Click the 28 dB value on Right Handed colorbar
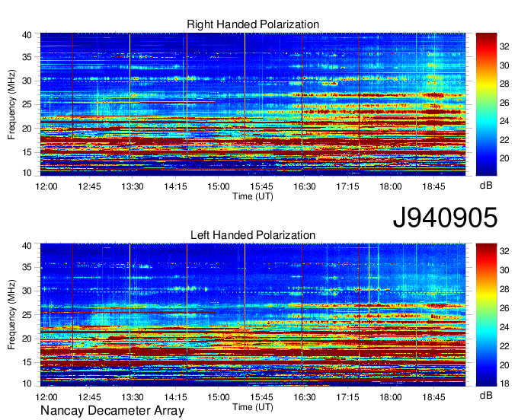This screenshot has height=420, width=518. (504, 84)
